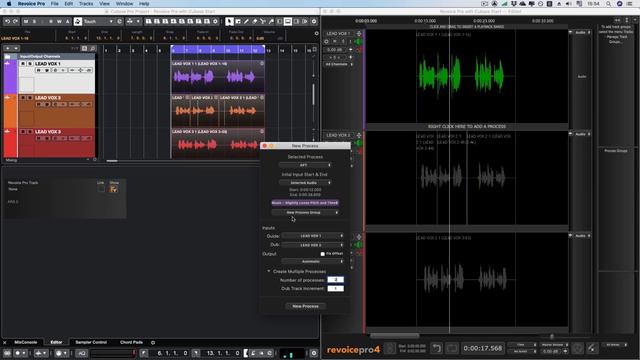Viewport: 640px width, 360px height.
Task: Toggle global Solo S button in Cubase toolbar
Action: coord(34,21)
